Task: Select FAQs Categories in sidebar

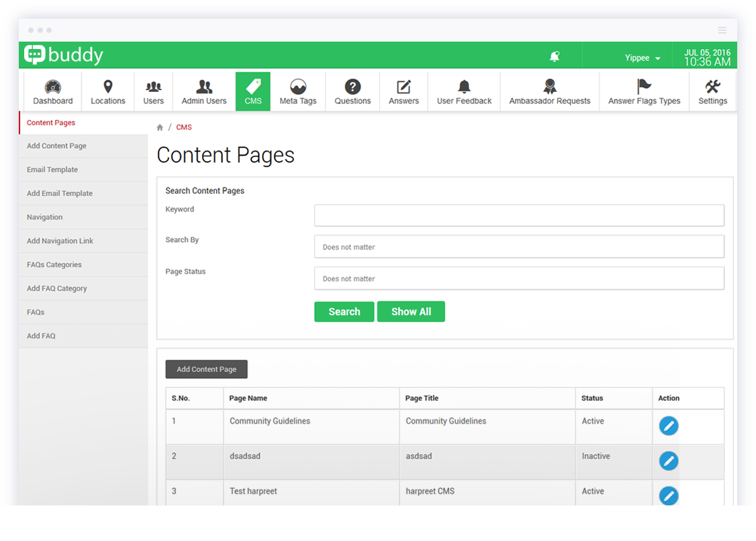Action: coord(54,264)
